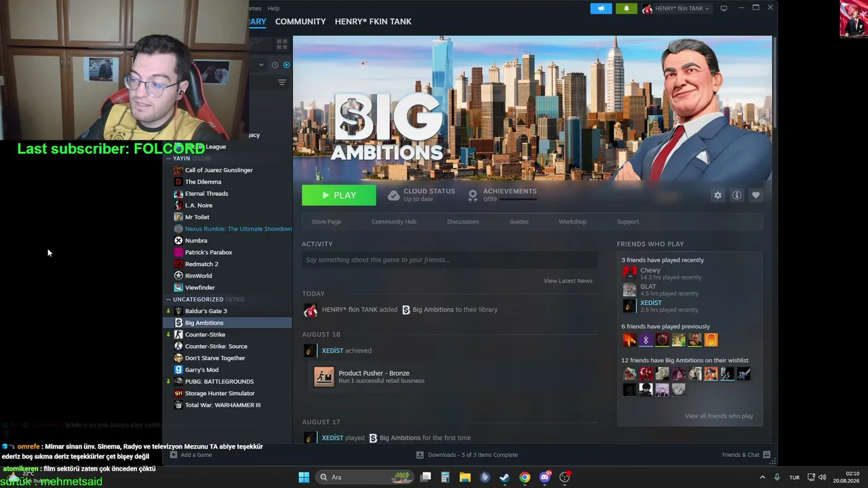Click View all friends who play
The height and width of the screenshot is (488, 868).
tap(719, 416)
